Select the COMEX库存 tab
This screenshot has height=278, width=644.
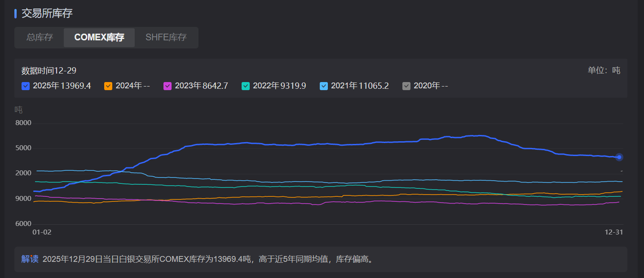99,38
